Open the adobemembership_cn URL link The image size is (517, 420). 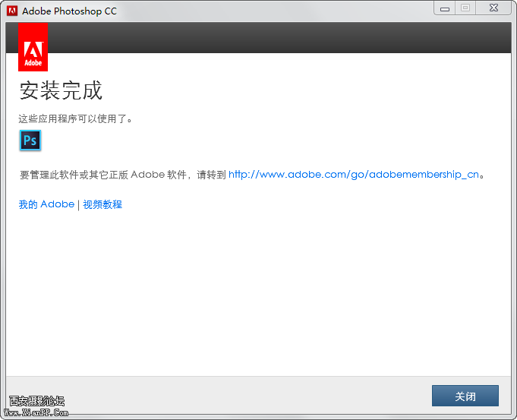coord(354,174)
